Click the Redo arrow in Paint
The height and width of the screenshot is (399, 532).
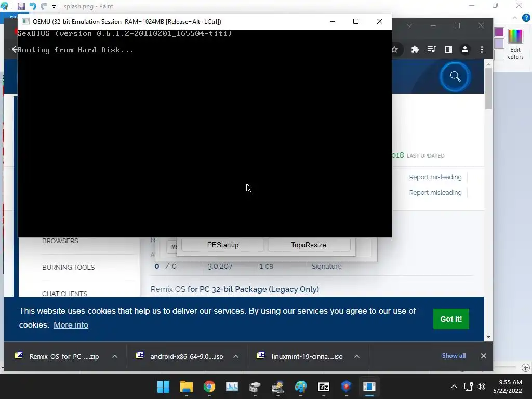click(x=44, y=6)
